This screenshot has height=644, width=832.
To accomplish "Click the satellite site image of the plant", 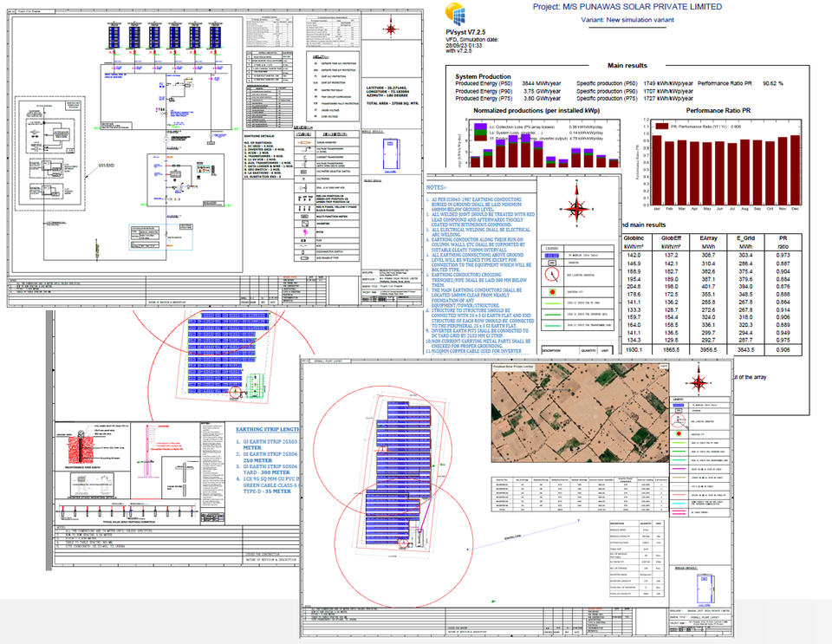I will pyautogui.click(x=581, y=413).
